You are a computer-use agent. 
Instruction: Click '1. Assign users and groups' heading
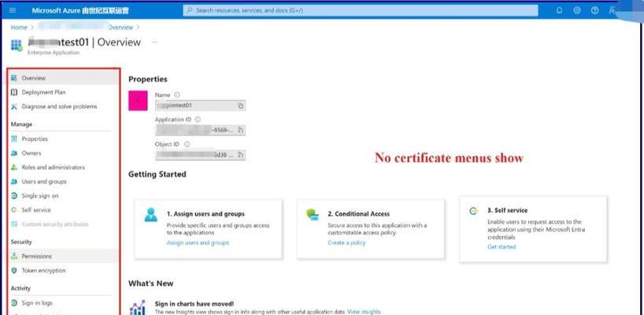coord(205,214)
